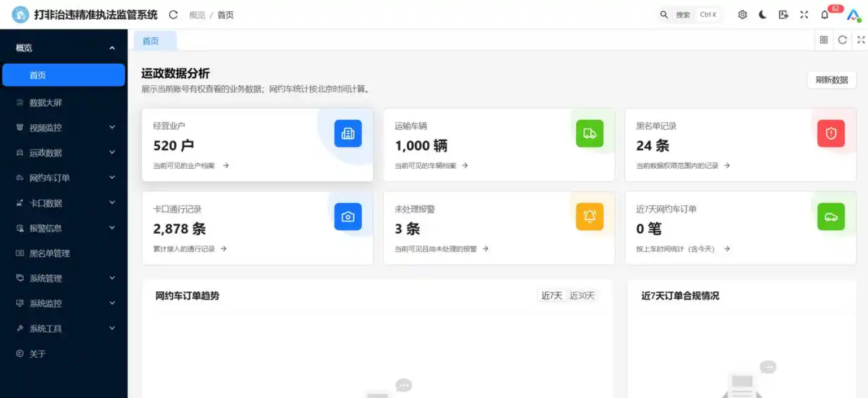
Task: Expand the 运政数据 sidebar menu
Action: click(64, 153)
